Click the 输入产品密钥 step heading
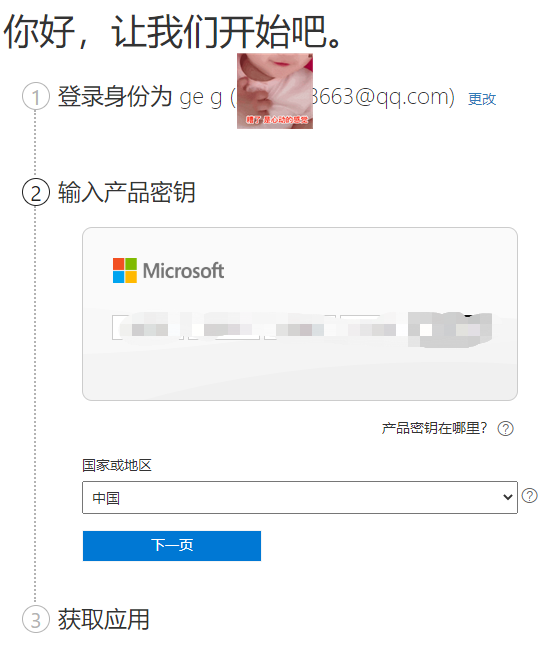 [127, 192]
